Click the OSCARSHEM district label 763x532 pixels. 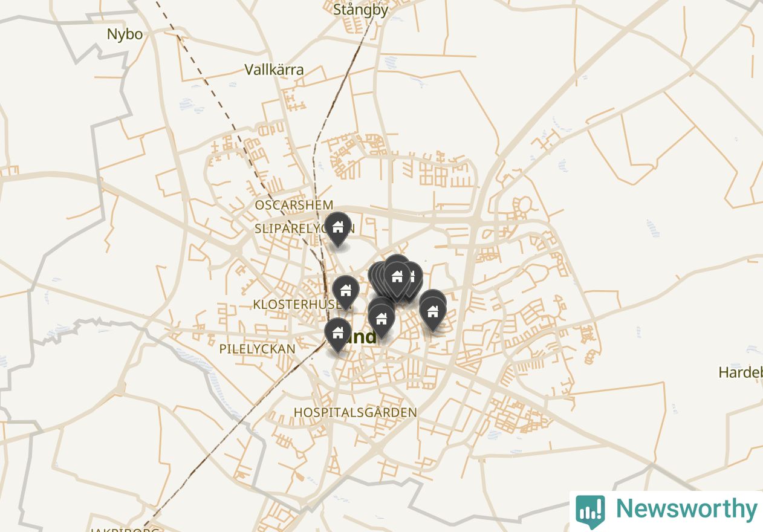(294, 205)
